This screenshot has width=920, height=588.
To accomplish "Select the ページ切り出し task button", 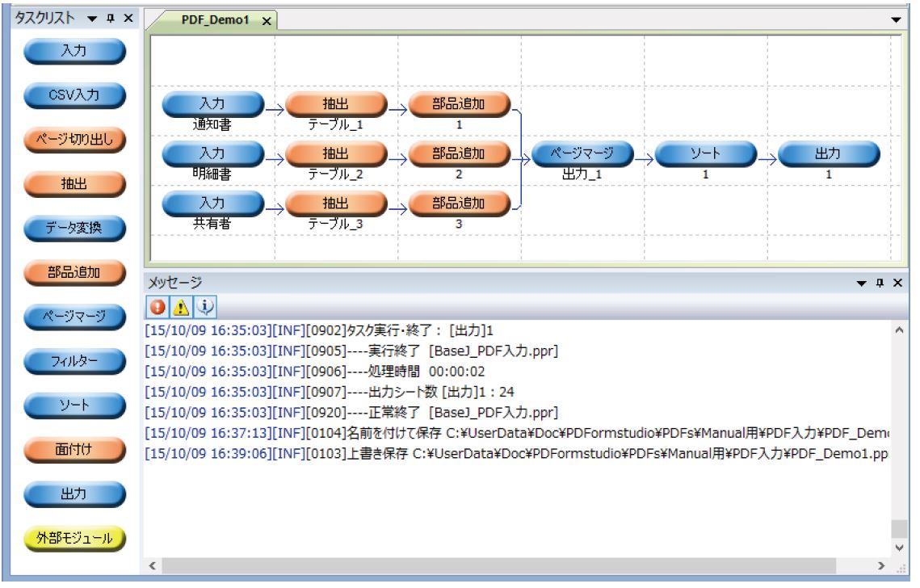I will 74,140.
